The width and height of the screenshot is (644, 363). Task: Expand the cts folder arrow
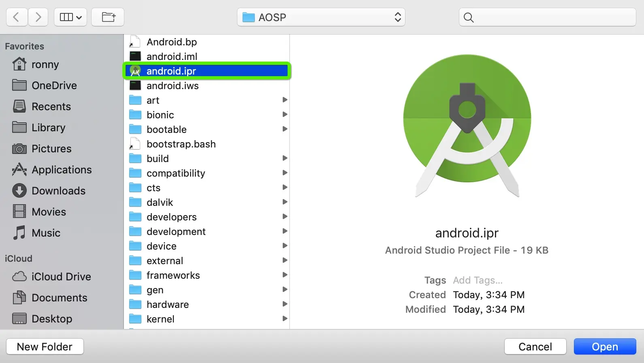click(285, 187)
